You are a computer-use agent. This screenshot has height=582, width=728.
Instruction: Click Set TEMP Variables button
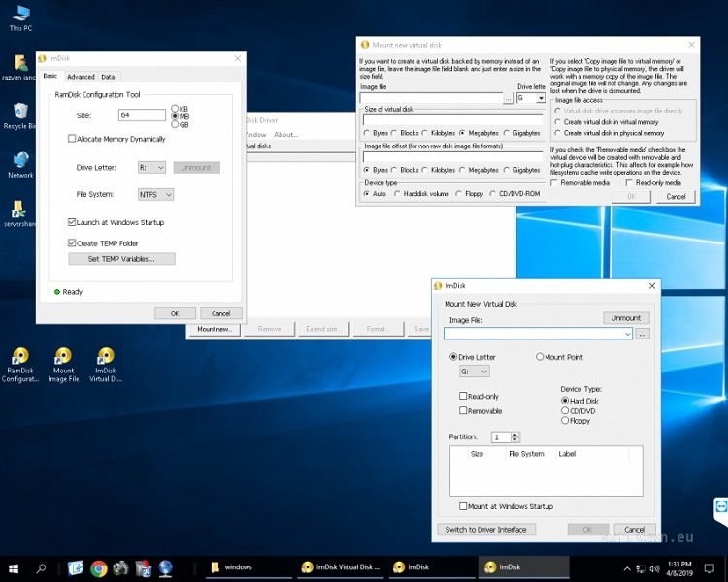click(121, 259)
